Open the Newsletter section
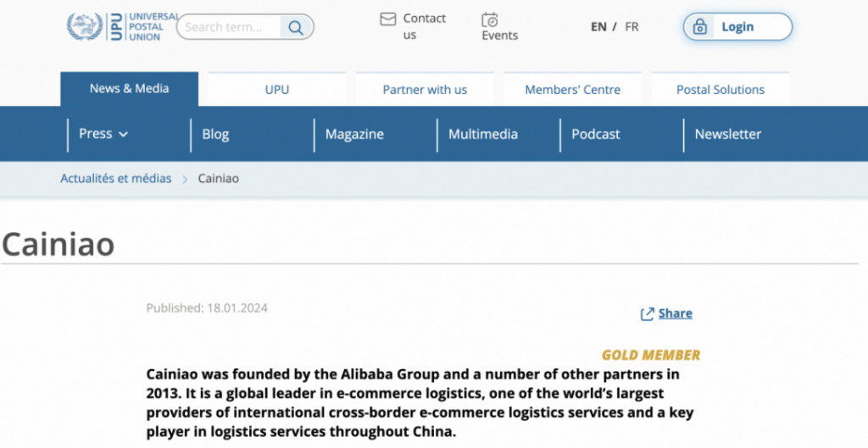Screen dimensions: 868x448 point(728,135)
